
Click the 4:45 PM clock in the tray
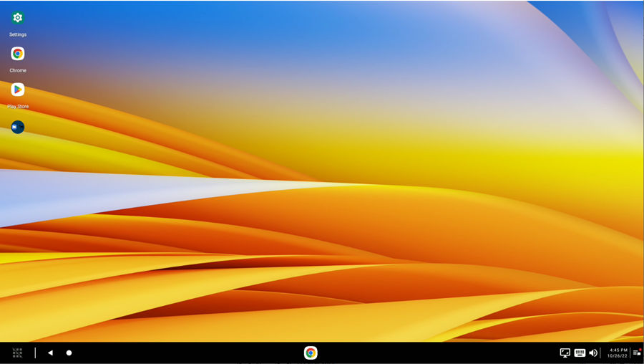tap(618, 350)
